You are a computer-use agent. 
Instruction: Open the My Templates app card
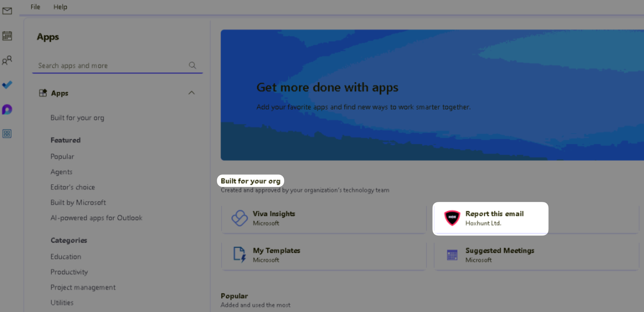point(323,255)
